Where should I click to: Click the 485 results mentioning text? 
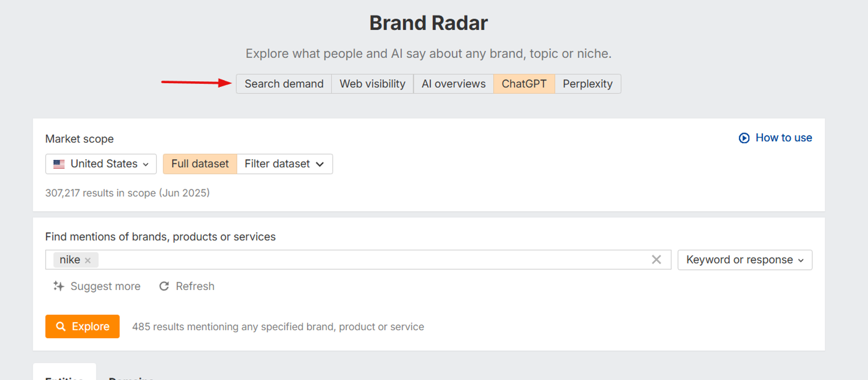click(278, 327)
